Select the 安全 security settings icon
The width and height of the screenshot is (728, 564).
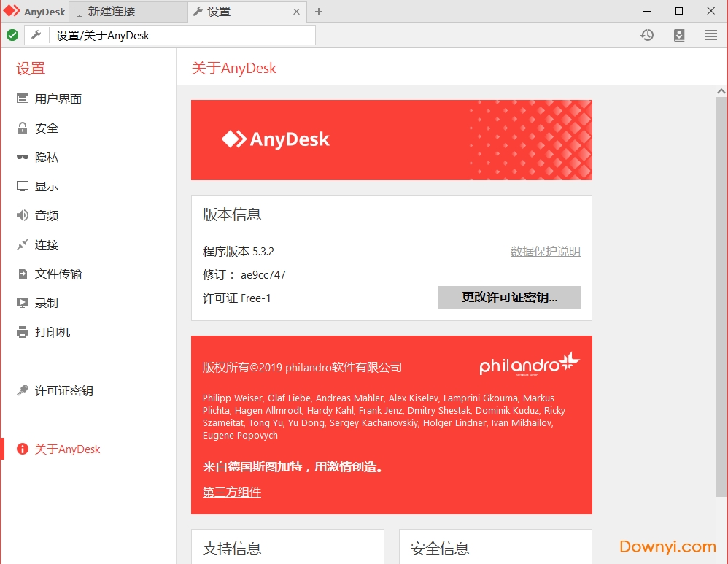(44, 128)
